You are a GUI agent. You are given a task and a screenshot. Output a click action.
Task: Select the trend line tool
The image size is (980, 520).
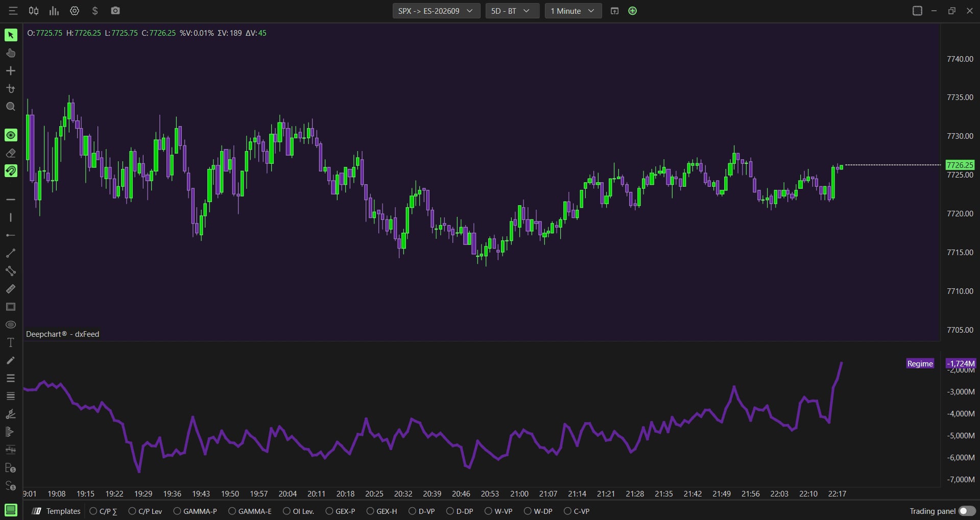coord(11,253)
